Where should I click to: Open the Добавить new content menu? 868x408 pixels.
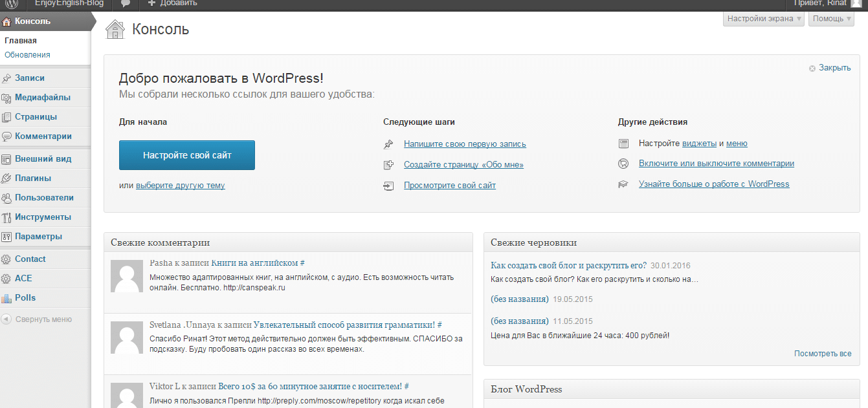coord(172,3)
